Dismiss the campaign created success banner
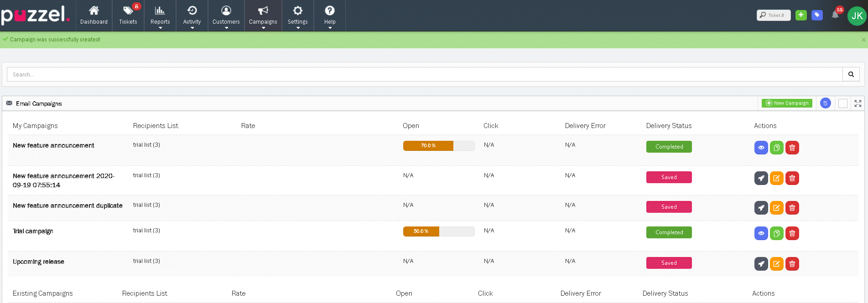This screenshot has width=868, height=303. tap(863, 40)
